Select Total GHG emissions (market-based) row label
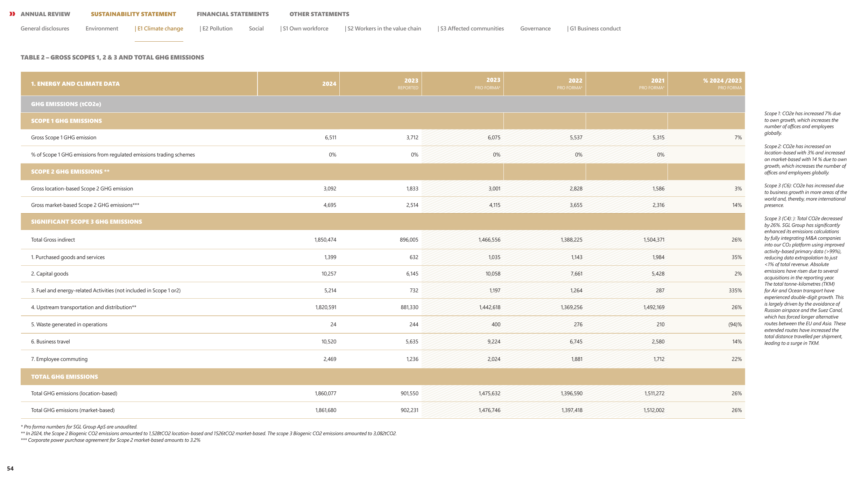The width and height of the screenshot is (868, 488). coord(73,410)
